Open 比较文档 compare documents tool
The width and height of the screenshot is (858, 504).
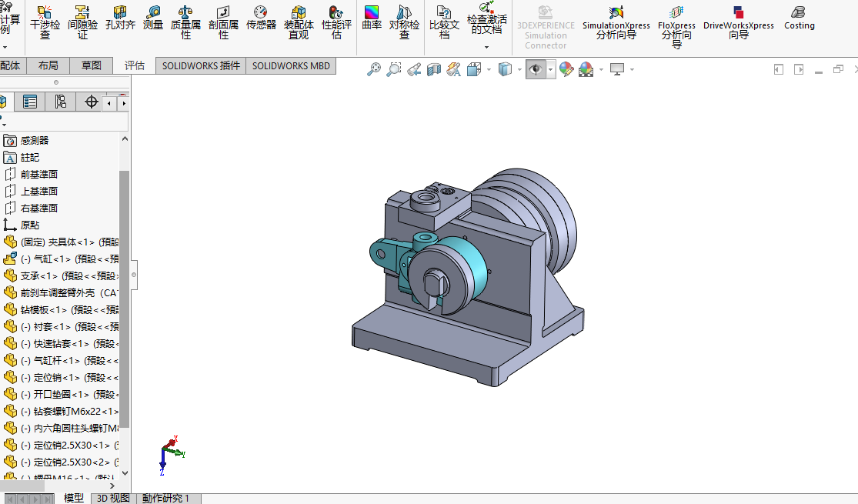coord(444,22)
